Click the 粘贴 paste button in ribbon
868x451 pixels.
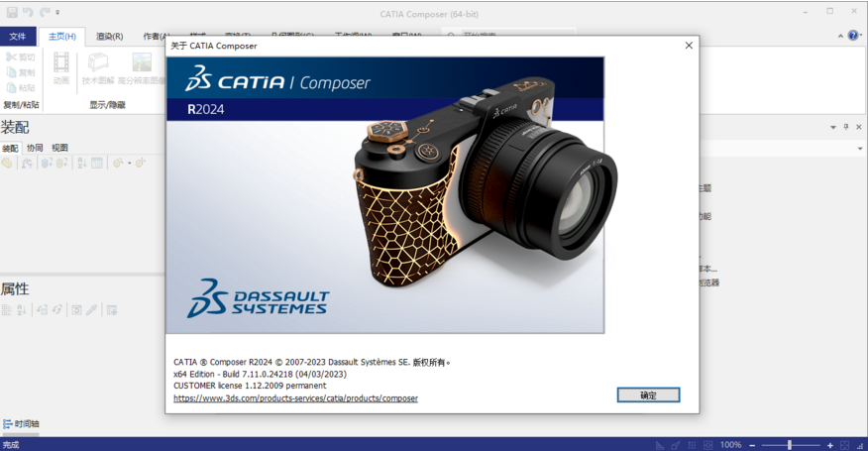21,87
